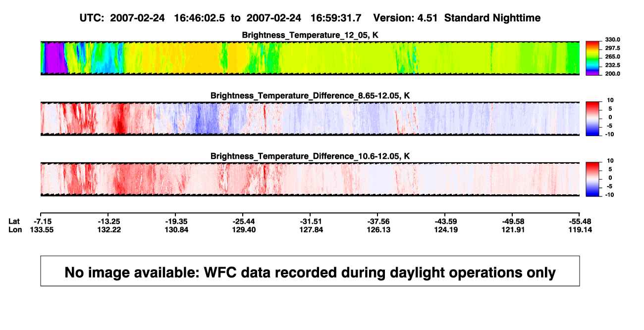Screen dimensions: 644x330
Task: Click longitude value 132.22
Action: click(x=108, y=230)
